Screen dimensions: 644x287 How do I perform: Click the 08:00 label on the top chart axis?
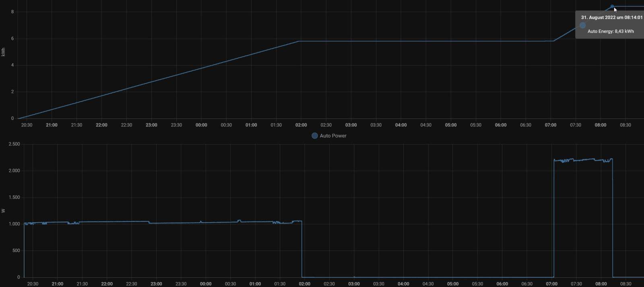[x=601, y=125]
